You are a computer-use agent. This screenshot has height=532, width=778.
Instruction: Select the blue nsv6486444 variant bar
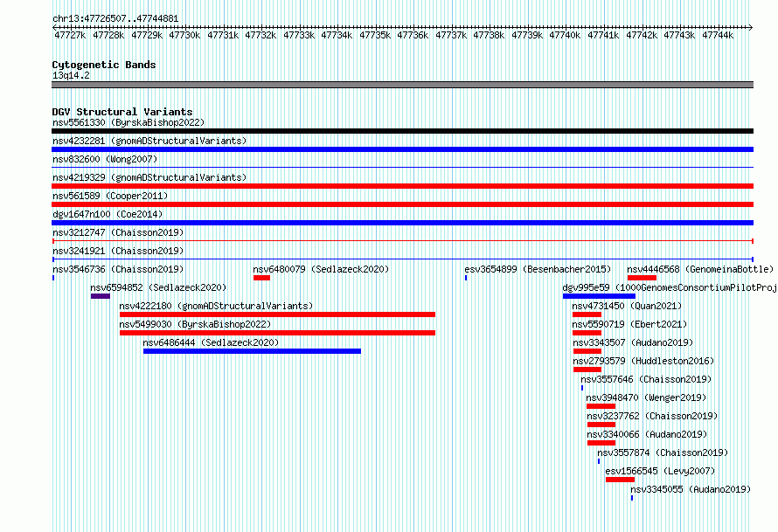[x=252, y=351]
